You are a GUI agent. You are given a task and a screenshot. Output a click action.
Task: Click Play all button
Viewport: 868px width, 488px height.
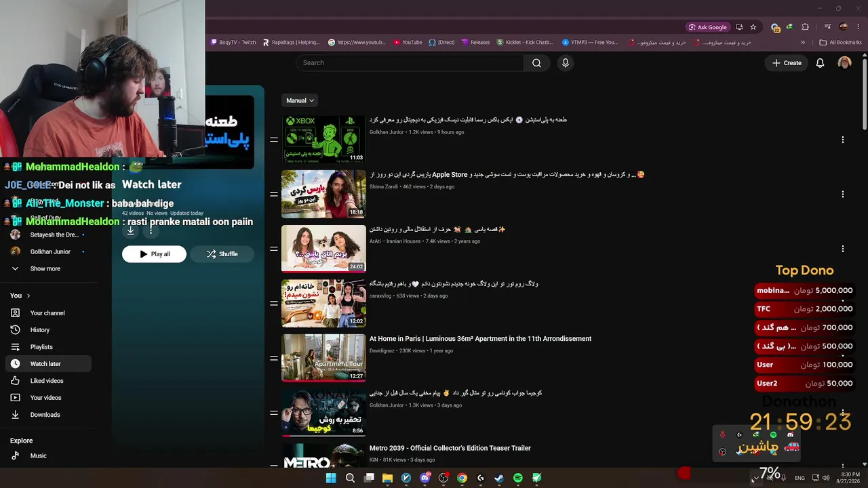[154, 254]
